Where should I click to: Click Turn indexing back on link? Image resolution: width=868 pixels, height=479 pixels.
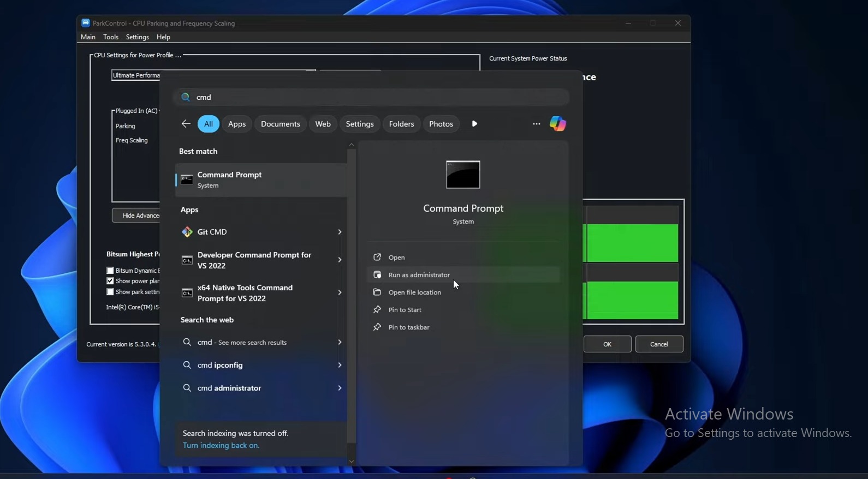[221, 445]
